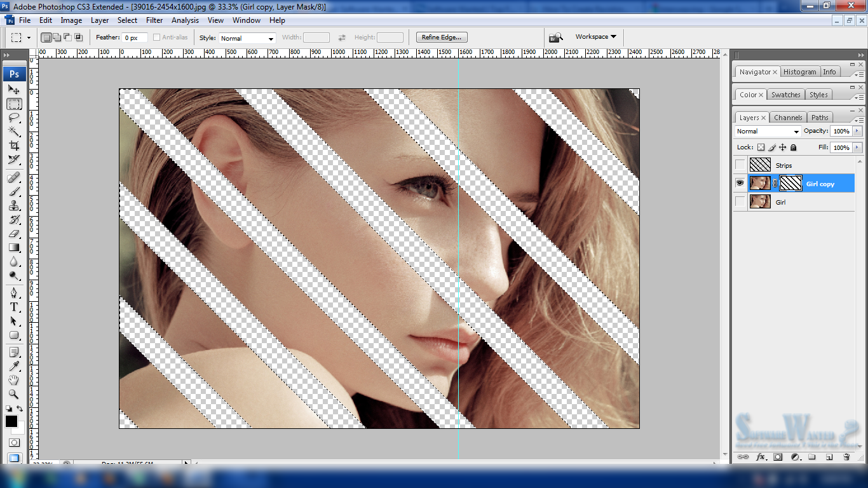The image size is (868, 488).
Task: Select the Lasso tool
Action: point(14,118)
